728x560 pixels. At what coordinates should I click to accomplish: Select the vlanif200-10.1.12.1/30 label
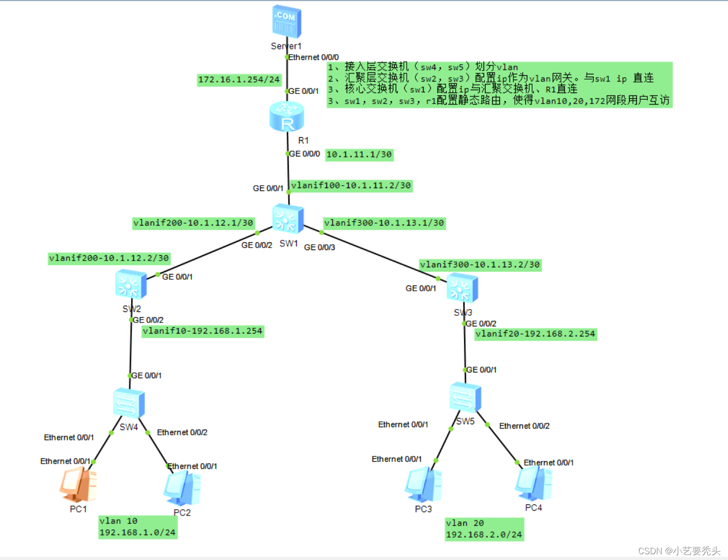coord(193,223)
